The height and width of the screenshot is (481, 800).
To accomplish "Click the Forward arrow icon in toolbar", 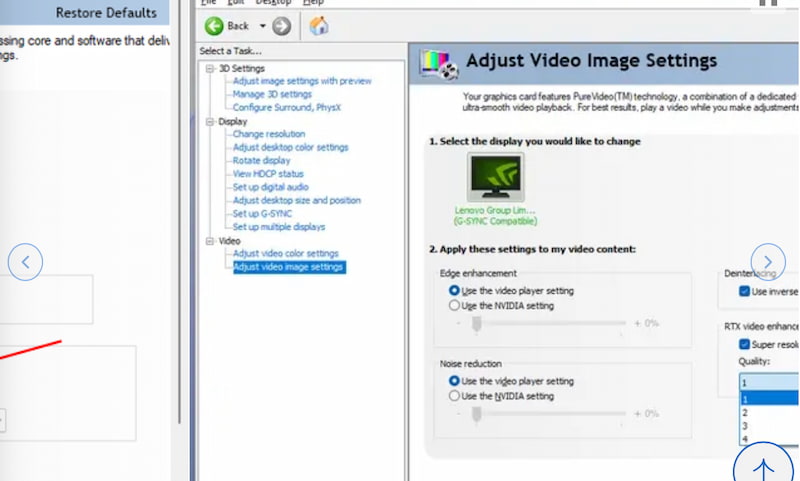I will 281,26.
